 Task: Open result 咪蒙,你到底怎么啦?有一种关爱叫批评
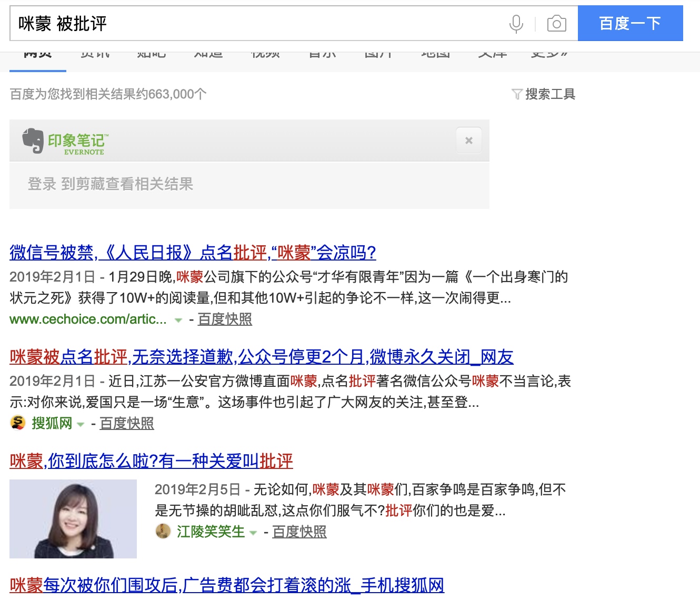click(151, 461)
